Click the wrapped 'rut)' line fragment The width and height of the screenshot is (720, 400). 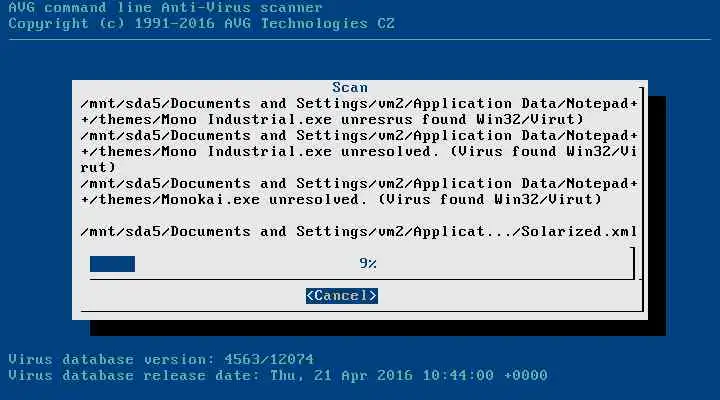[x=98, y=167]
